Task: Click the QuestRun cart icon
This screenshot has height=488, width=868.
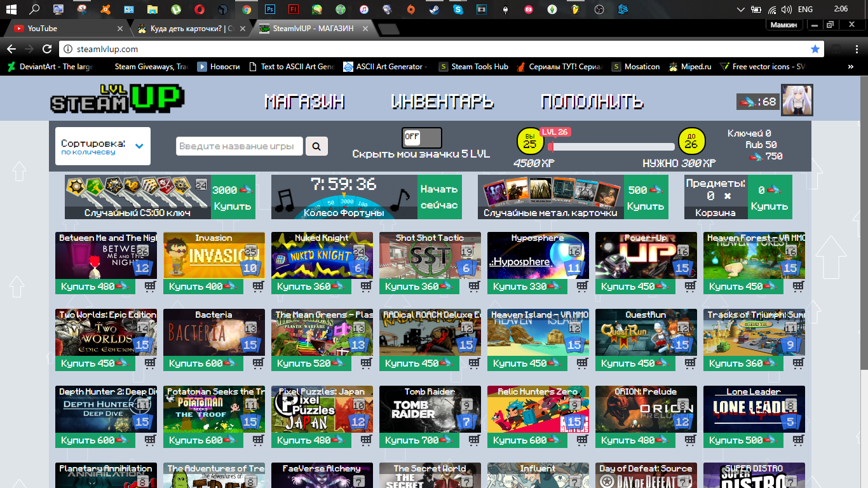Action: (x=690, y=363)
